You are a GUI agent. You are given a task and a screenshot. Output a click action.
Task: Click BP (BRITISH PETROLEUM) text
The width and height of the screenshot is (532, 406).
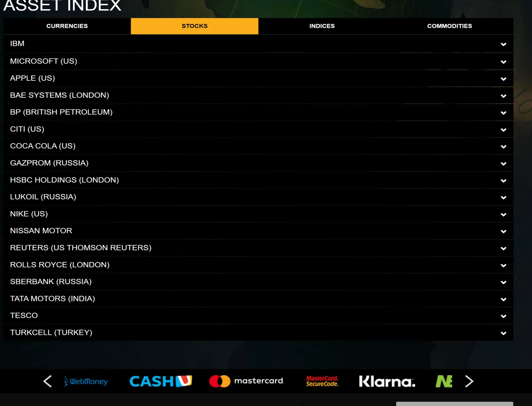(61, 112)
